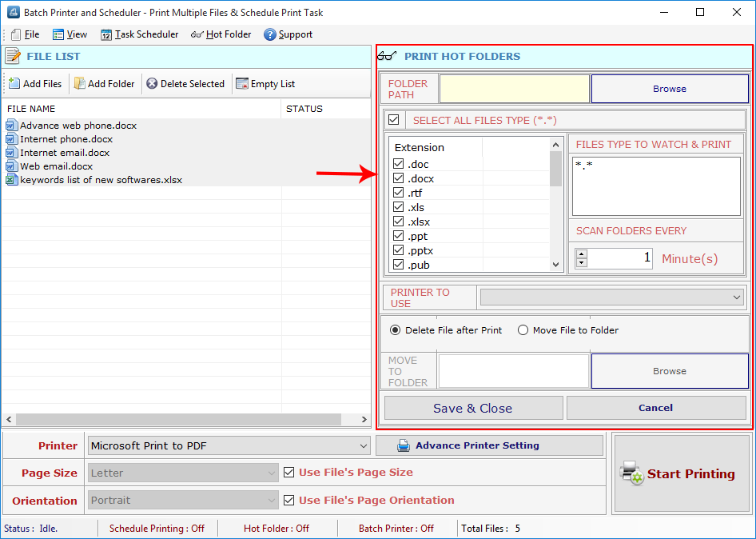Screen dimensions: 756x539
Task: Click the Start Printing icon
Action: [x=631, y=473]
